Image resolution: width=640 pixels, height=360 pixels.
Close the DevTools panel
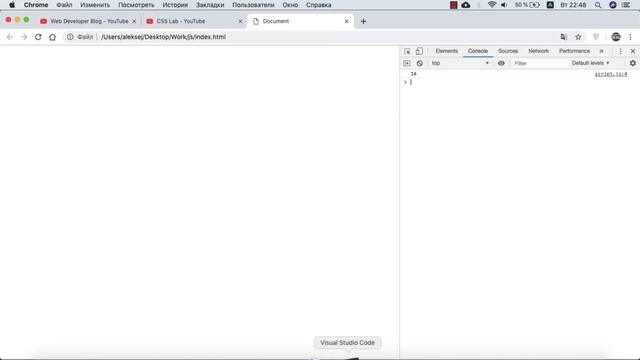[x=633, y=51]
